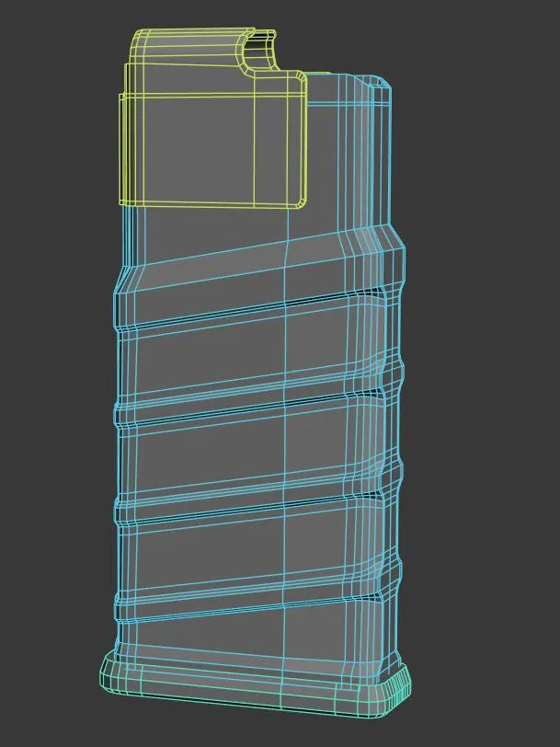Viewport: 560px width, 747px height.
Task: Click the chamfered top-right corner of magazine
Action: 379,85
